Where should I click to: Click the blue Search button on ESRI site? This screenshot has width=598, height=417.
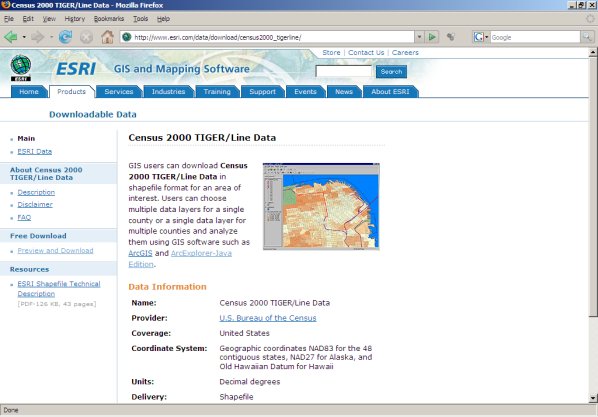[x=391, y=71]
